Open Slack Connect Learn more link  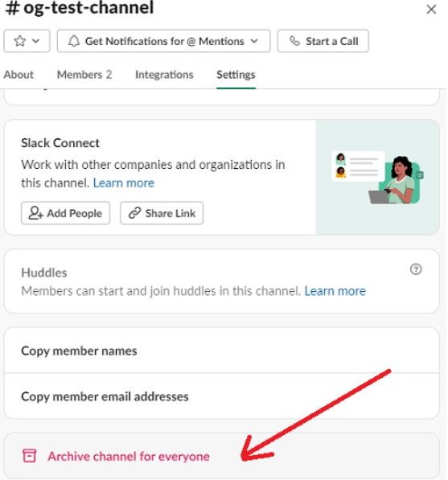(x=124, y=183)
